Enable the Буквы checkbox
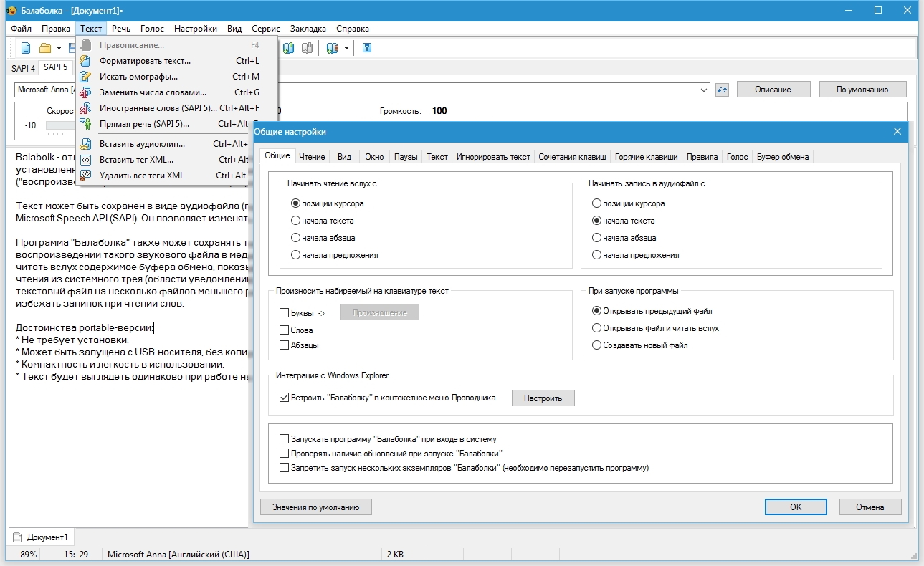This screenshot has height=566, width=924. [285, 313]
